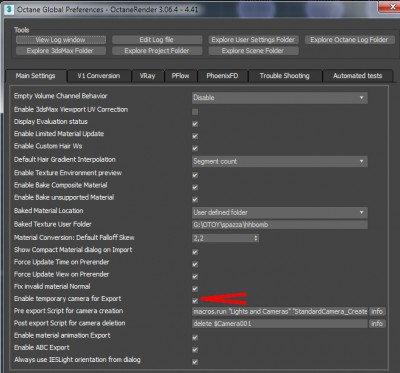Open Edit Log file
400x373 pixels.
(x=157, y=40)
